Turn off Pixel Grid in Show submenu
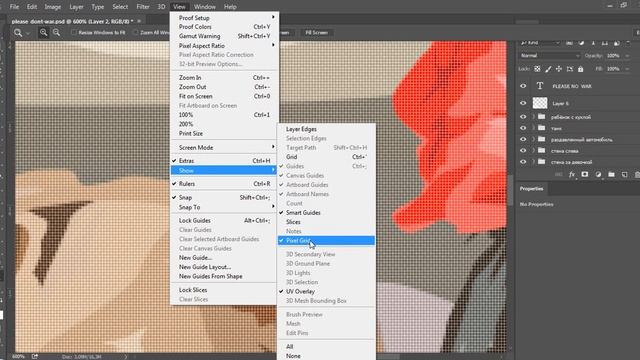Image resolution: width=640 pixels, height=360 pixels. 326,241
